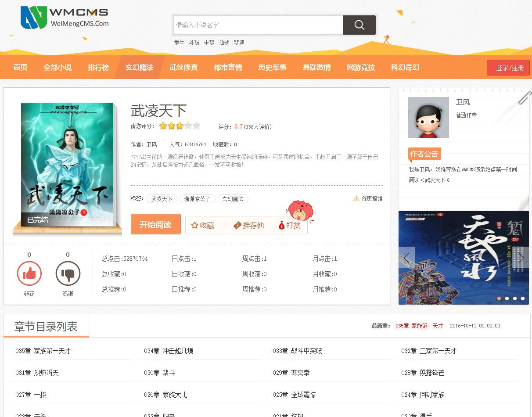The height and width of the screenshot is (417, 532).
Task: Click the search magnifier button
Action: click(359, 25)
